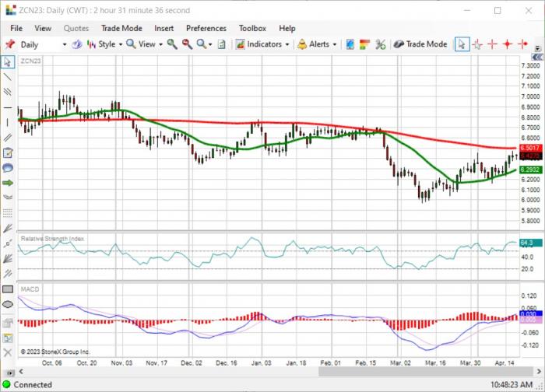Click the horizontal chart scrollbar thumb
545x392 pixels.
pyautogui.click(x=425, y=372)
